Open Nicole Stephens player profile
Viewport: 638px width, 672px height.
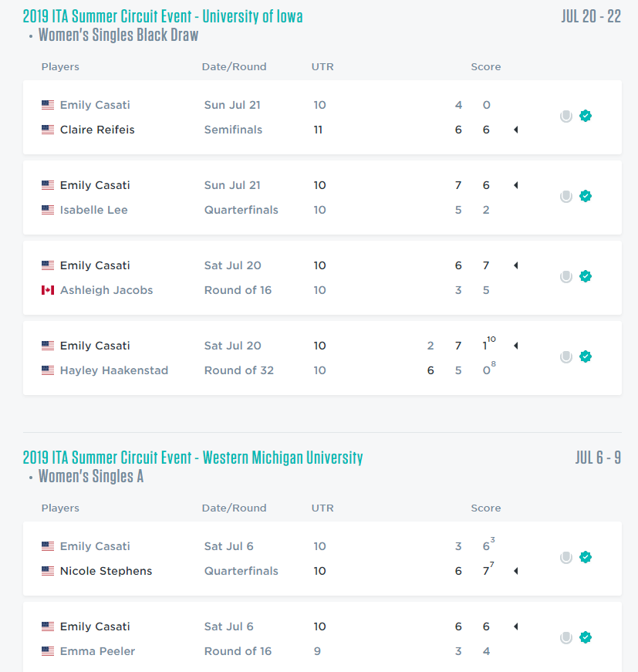pyautogui.click(x=106, y=571)
